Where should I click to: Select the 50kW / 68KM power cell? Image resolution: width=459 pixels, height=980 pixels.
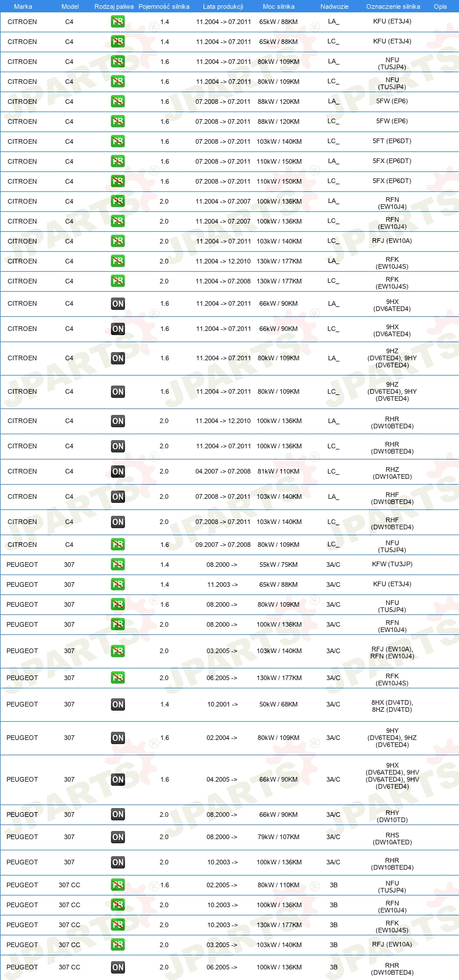pyautogui.click(x=278, y=705)
